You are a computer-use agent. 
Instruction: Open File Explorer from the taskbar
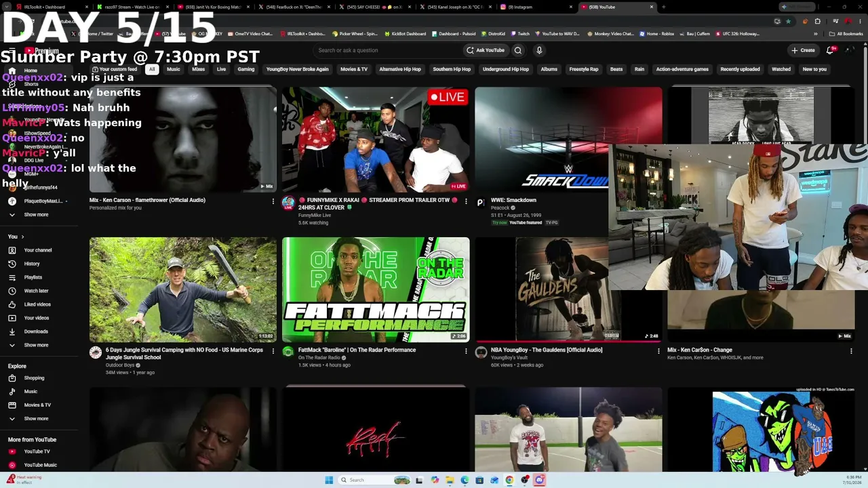pyautogui.click(x=450, y=480)
